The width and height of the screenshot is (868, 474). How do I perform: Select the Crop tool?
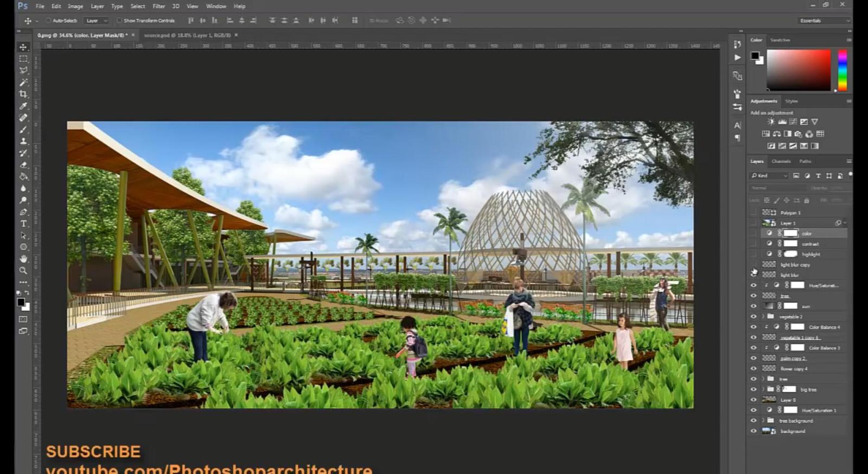pos(23,94)
